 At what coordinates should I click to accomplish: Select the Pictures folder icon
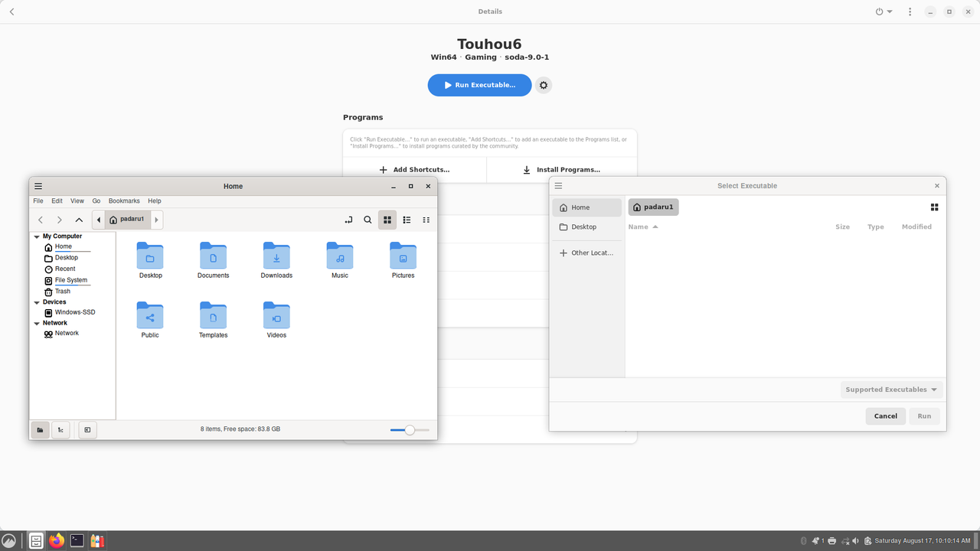[403, 260]
